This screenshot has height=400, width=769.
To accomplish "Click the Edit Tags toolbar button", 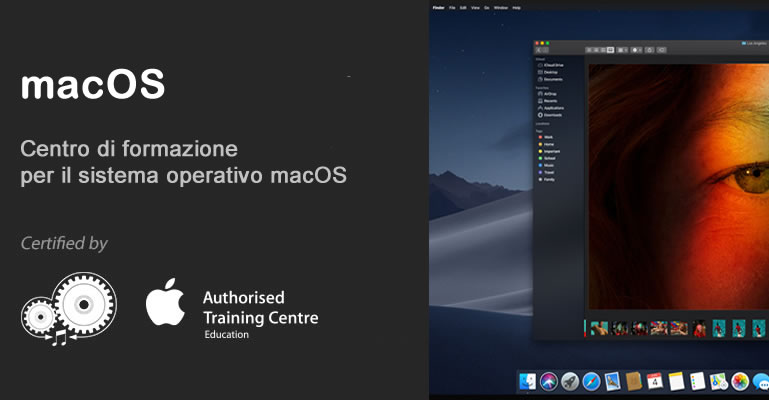I will [662, 50].
